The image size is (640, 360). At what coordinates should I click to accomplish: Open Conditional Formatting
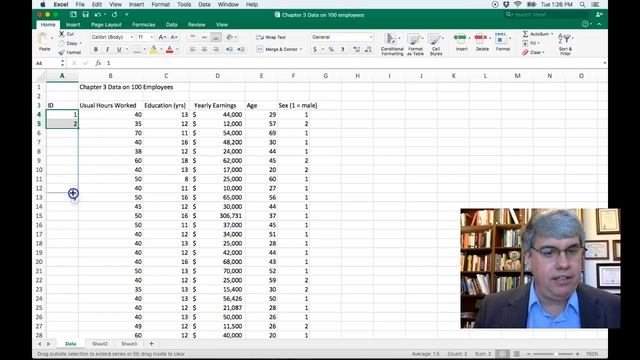392,44
